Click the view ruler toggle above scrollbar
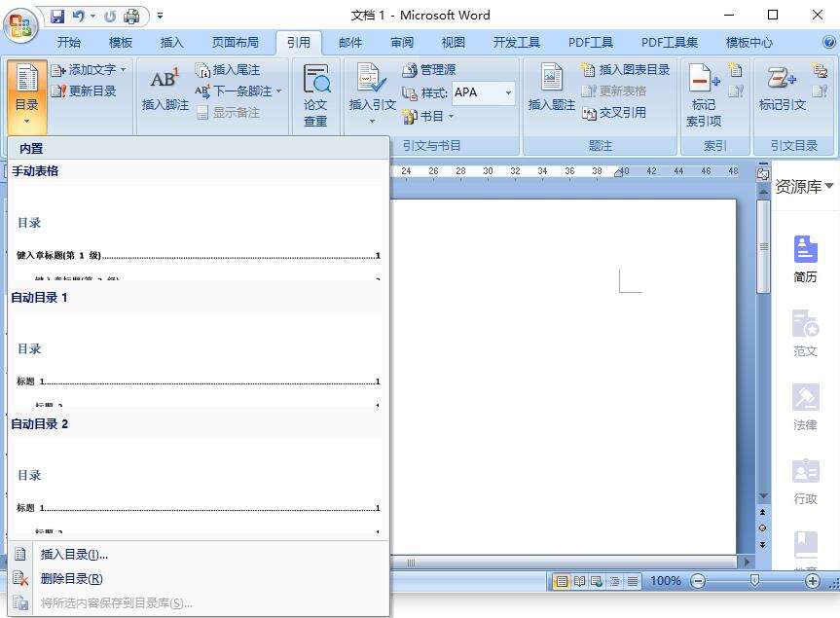Image resolution: width=840 pixels, height=618 pixels. tap(763, 172)
